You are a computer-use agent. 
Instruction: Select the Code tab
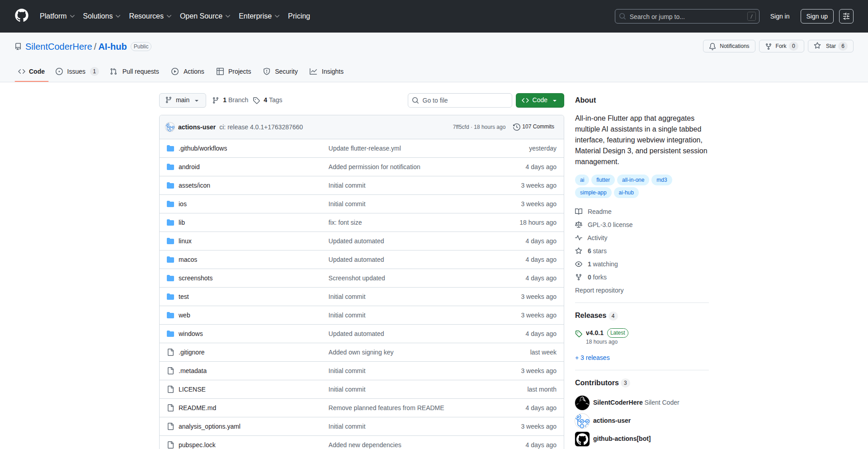(x=32, y=71)
